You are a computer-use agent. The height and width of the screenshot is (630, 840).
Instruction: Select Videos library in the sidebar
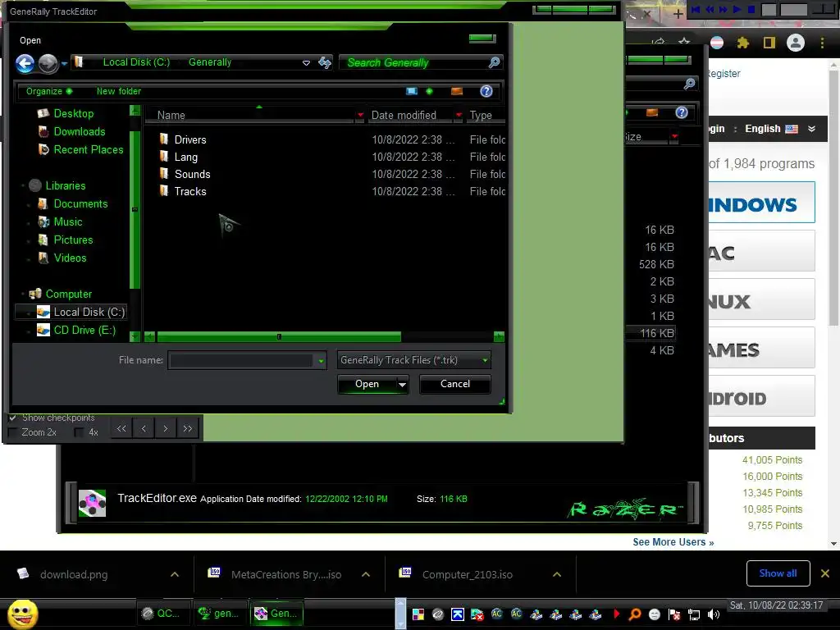click(70, 258)
